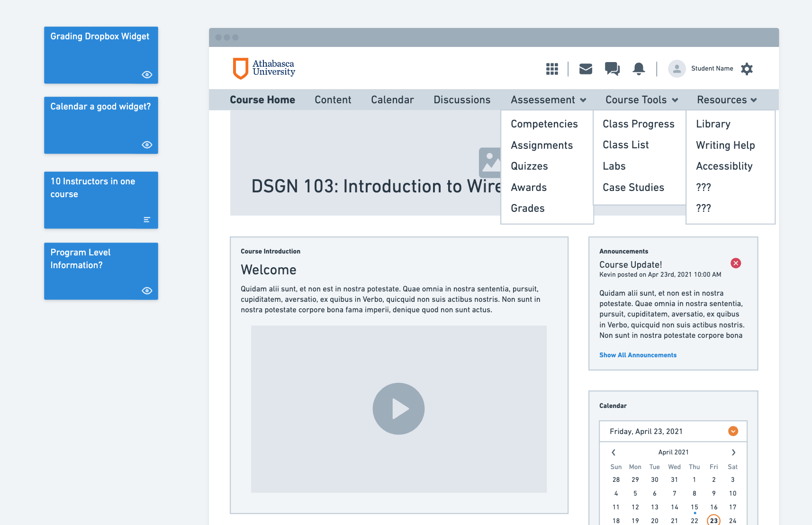Open the apps grid icon

(x=552, y=69)
